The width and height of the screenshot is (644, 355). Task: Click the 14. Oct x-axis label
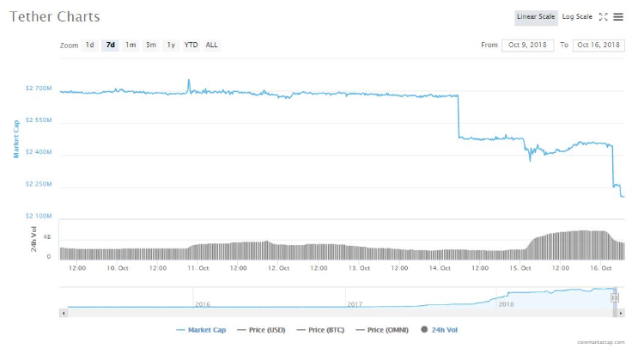pos(440,268)
